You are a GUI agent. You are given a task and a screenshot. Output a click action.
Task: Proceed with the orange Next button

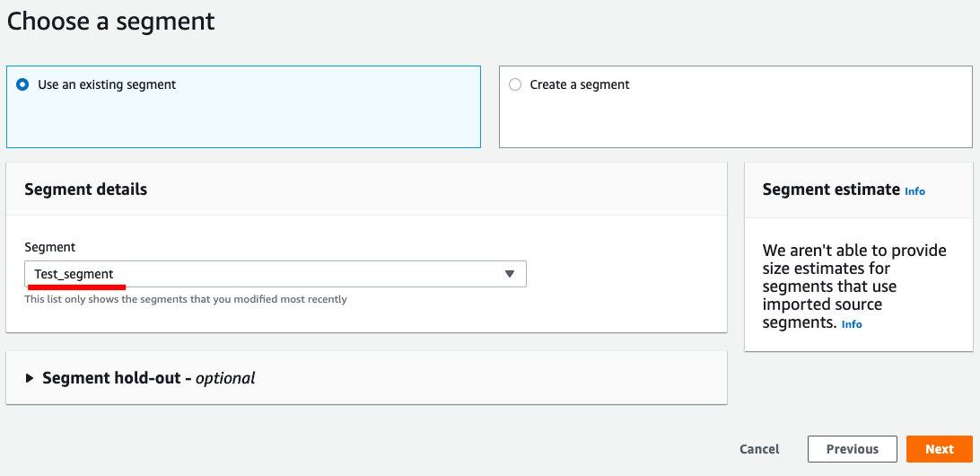click(939, 449)
